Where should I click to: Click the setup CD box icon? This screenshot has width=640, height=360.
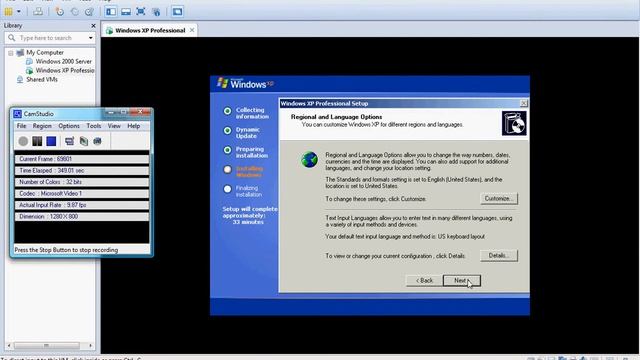pos(514,123)
